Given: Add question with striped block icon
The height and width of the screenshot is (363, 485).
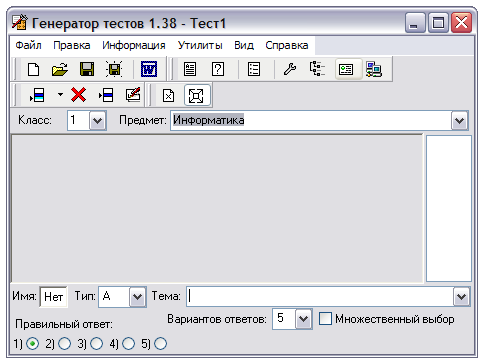Looking at the screenshot, I should coord(37,95).
